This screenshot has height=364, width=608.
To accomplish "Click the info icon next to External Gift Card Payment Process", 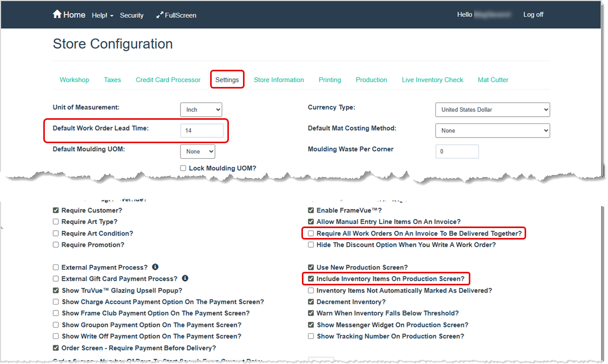I will 185,279.
